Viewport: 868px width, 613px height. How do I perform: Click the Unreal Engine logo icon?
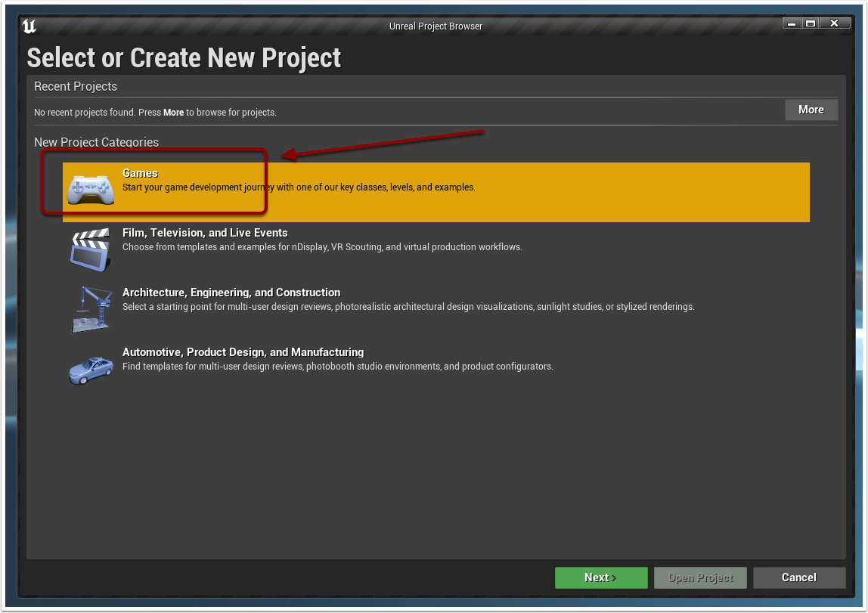(29, 26)
